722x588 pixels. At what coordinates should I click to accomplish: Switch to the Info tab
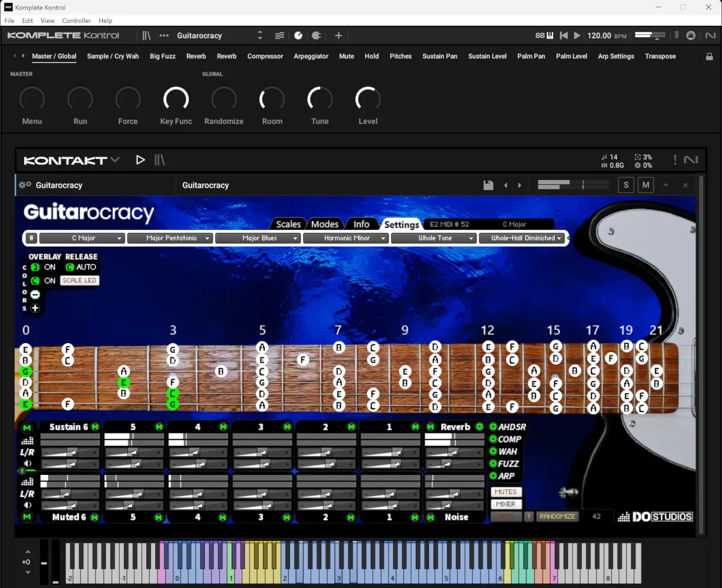pyautogui.click(x=362, y=224)
